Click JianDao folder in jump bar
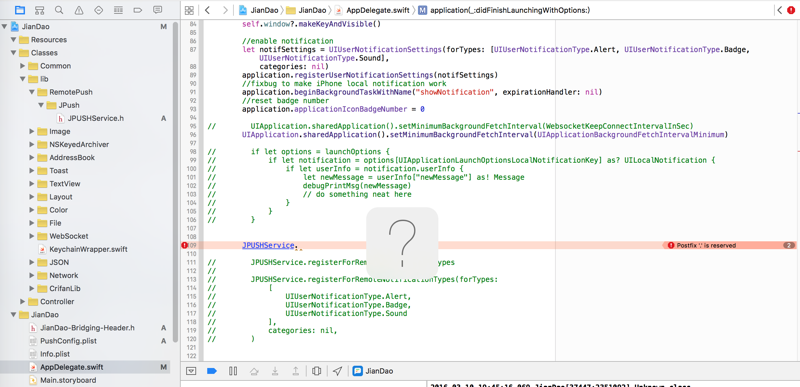The image size is (800, 387). click(x=306, y=10)
